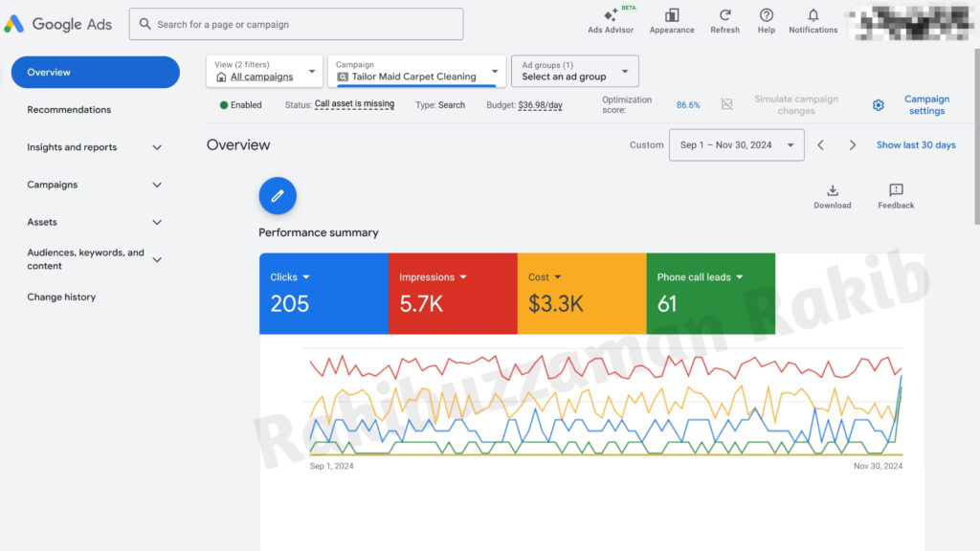Open Campaign settings

pyautogui.click(x=926, y=105)
